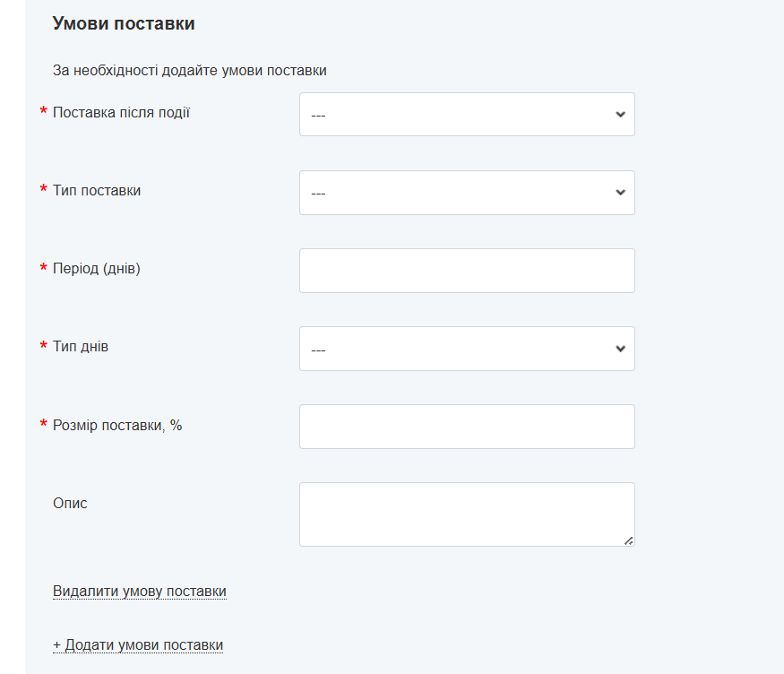This screenshot has height=674, width=784.
Task: Click the Поставка після події label text
Action: point(121,113)
